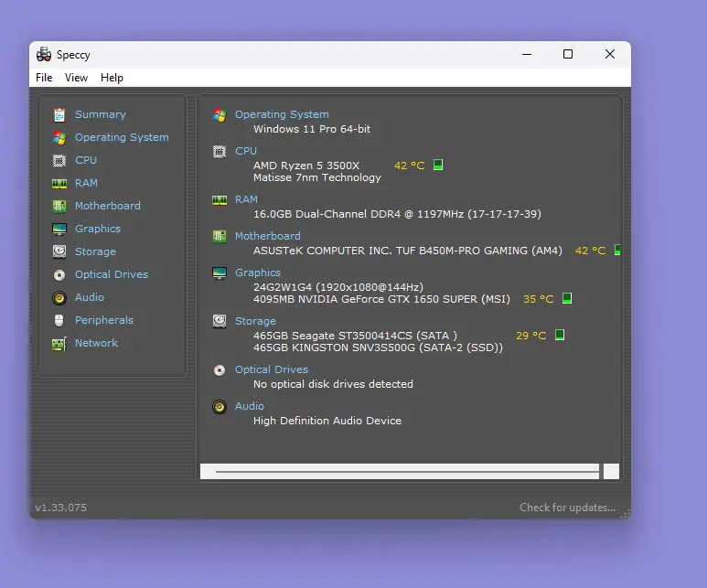Open the Audio heading link in summary
707x588 pixels.
coord(250,406)
